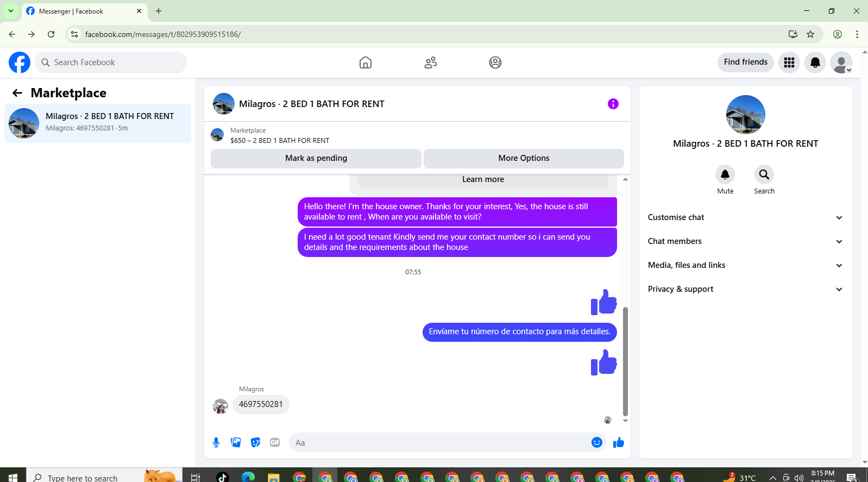Open the Windows notification center icon
This screenshot has width=868, height=482.
(x=852, y=478)
